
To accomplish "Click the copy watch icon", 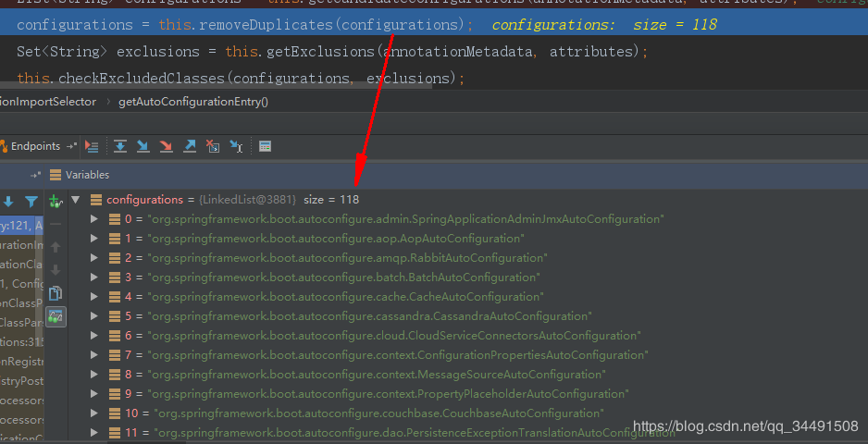I will click(x=56, y=293).
